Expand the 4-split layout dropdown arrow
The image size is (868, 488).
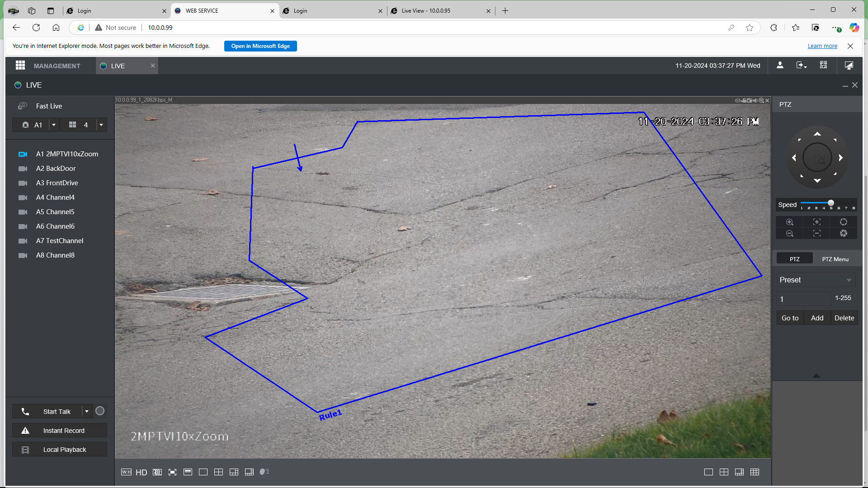click(x=101, y=125)
